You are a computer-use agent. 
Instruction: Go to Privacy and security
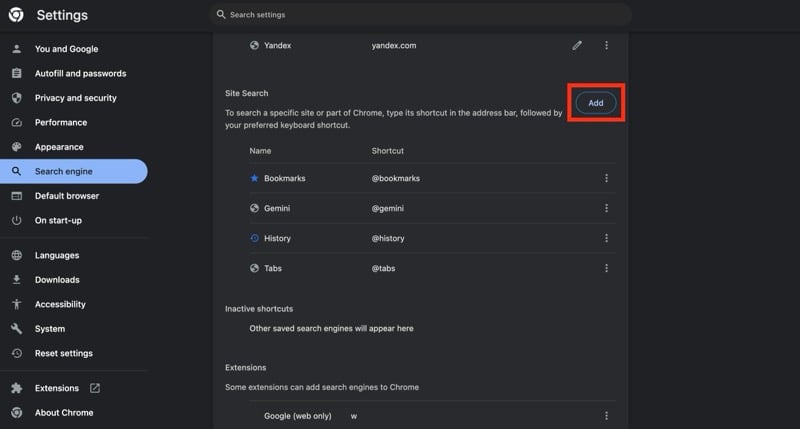74,98
